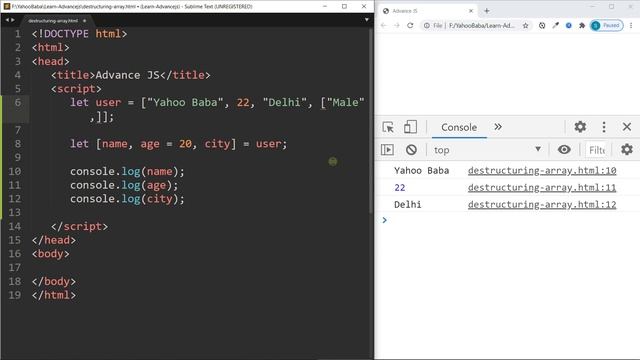Open the Chrome extensions puzzle icon
This screenshot has width=640, height=360.
[582, 25]
